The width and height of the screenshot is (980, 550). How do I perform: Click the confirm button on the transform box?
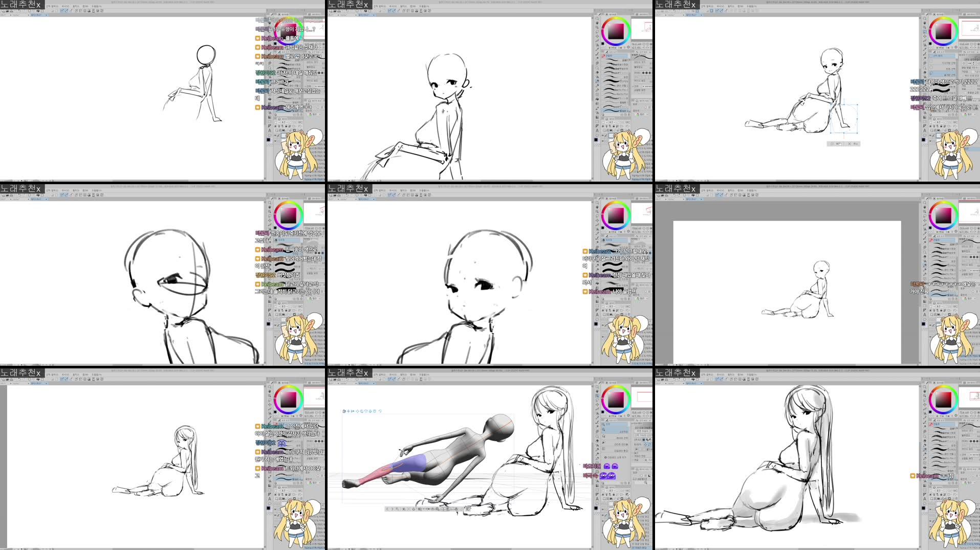pyautogui.click(x=838, y=144)
